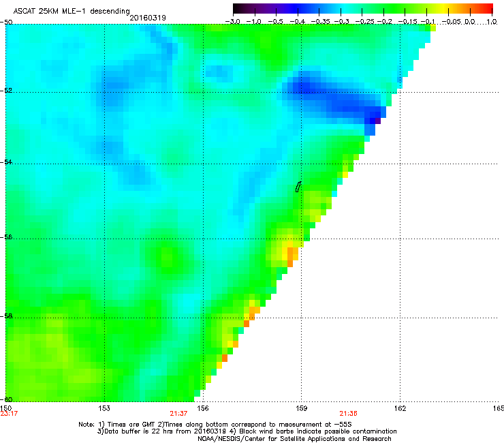Click the -0.15 color scale label
Viewport: 504px width, 443px height.
pos(407,22)
